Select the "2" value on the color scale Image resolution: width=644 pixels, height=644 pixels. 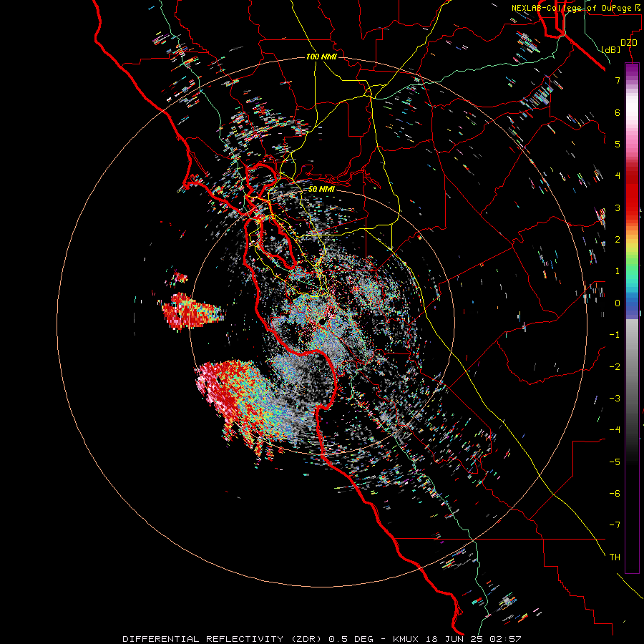pos(618,240)
